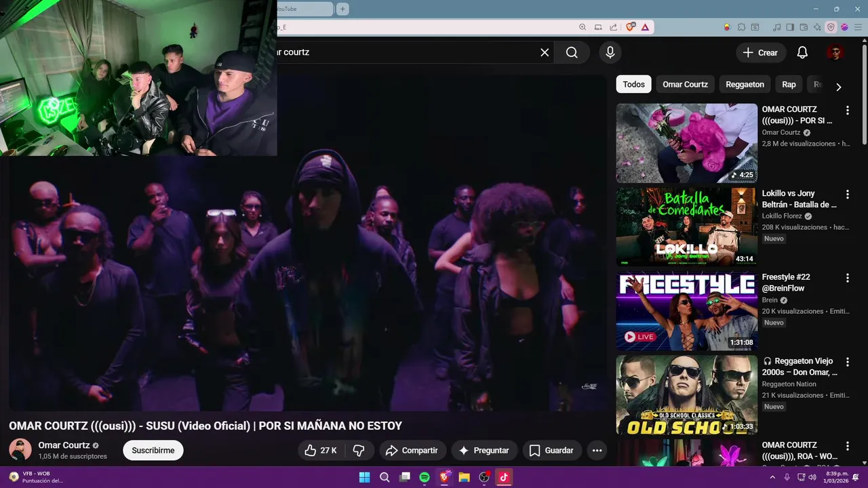868x488 pixels.
Task: Clear the YouTube search box text
Action: point(545,52)
